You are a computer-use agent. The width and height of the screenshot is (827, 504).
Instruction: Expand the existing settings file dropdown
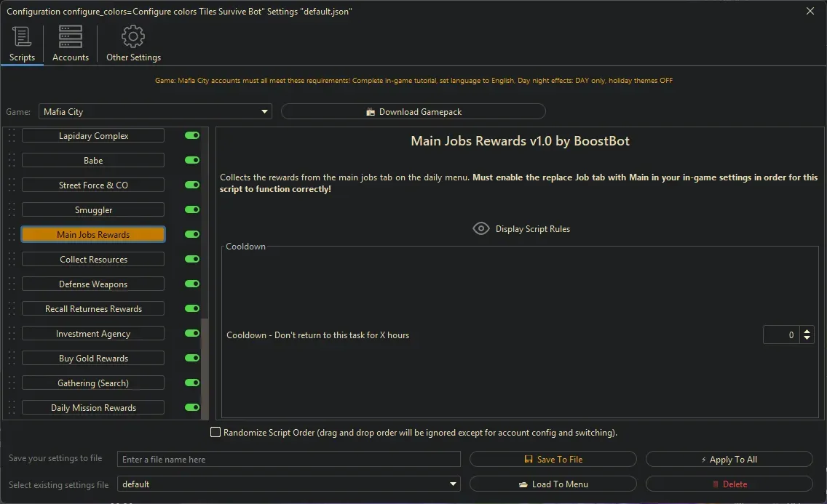pyautogui.click(x=453, y=484)
